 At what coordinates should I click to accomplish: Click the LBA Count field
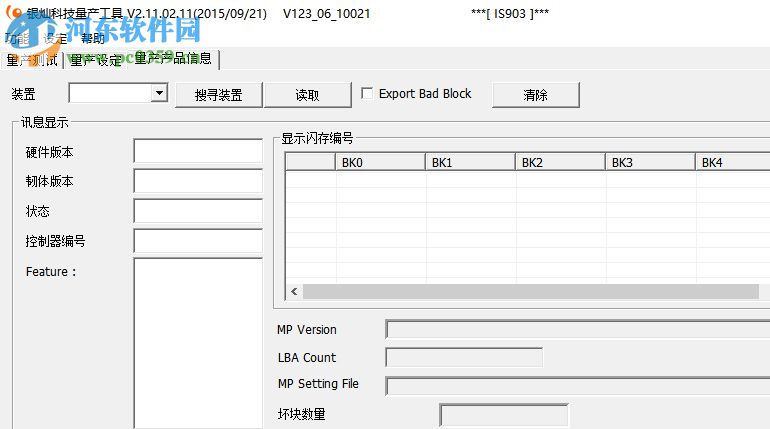(x=464, y=357)
